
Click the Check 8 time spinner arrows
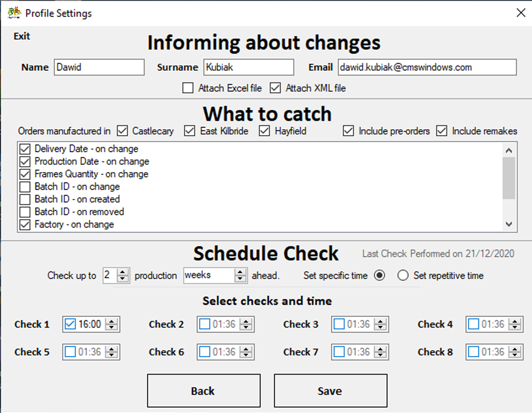tap(515, 352)
